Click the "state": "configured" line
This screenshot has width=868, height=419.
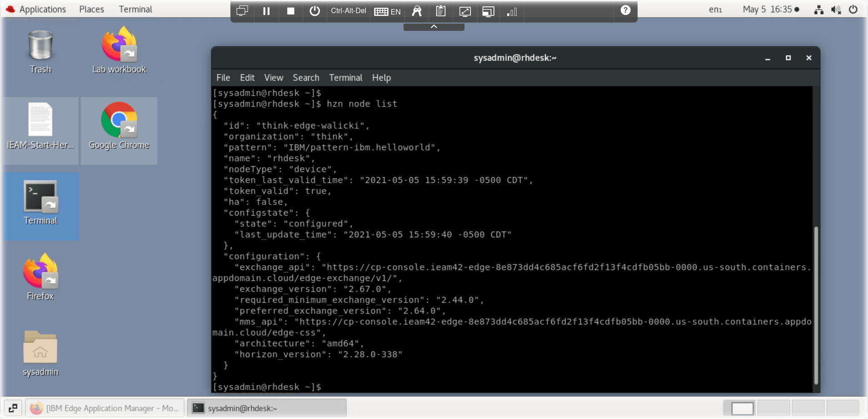click(294, 224)
